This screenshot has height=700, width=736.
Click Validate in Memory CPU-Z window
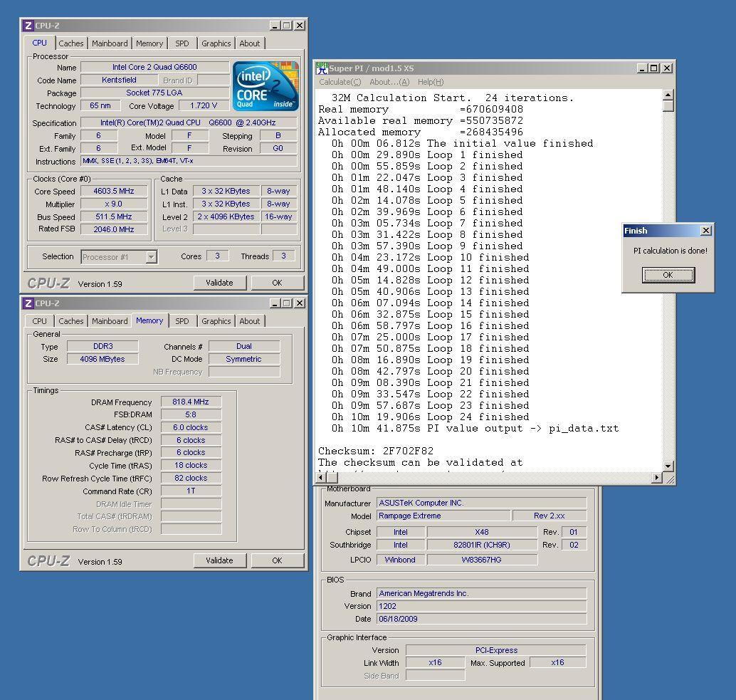click(x=219, y=560)
